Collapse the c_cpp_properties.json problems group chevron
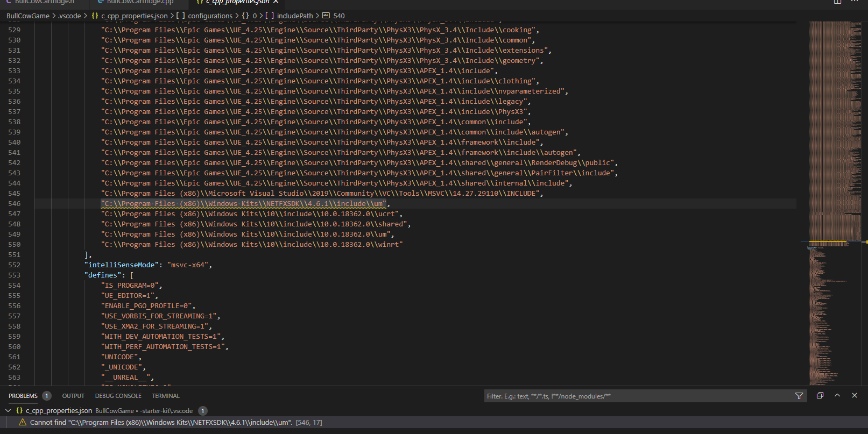Image resolution: width=868 pixels, height=434 pixels. (8, 410)
